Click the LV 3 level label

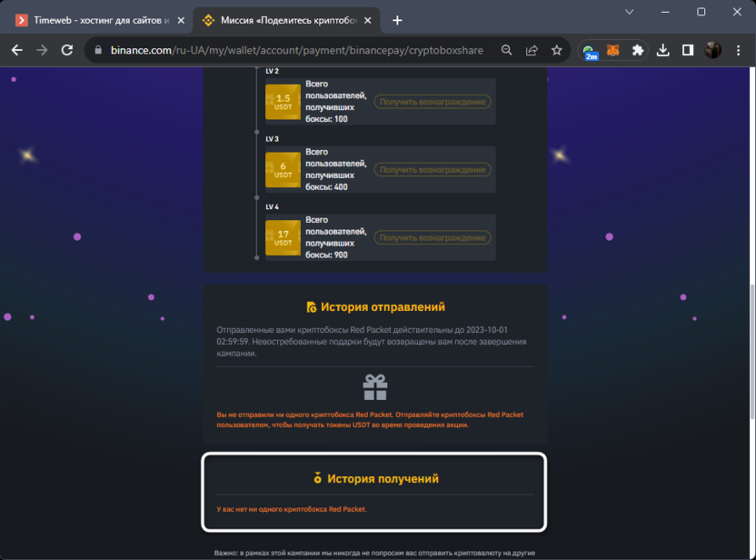click(x=272, y=139)
